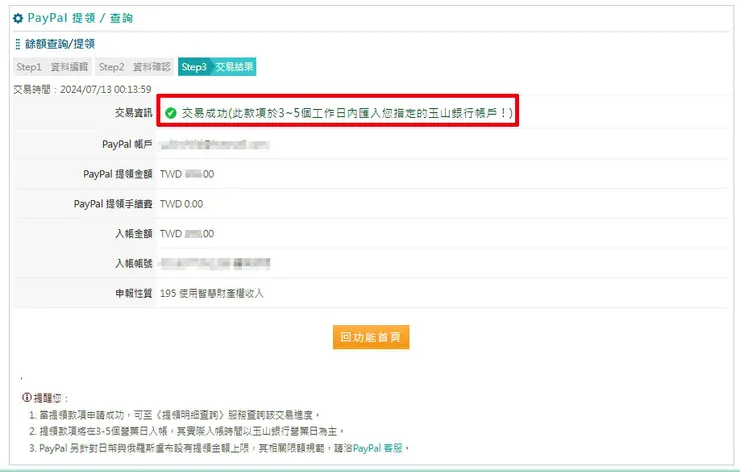Click the 申報性質 label

[134, 293]
